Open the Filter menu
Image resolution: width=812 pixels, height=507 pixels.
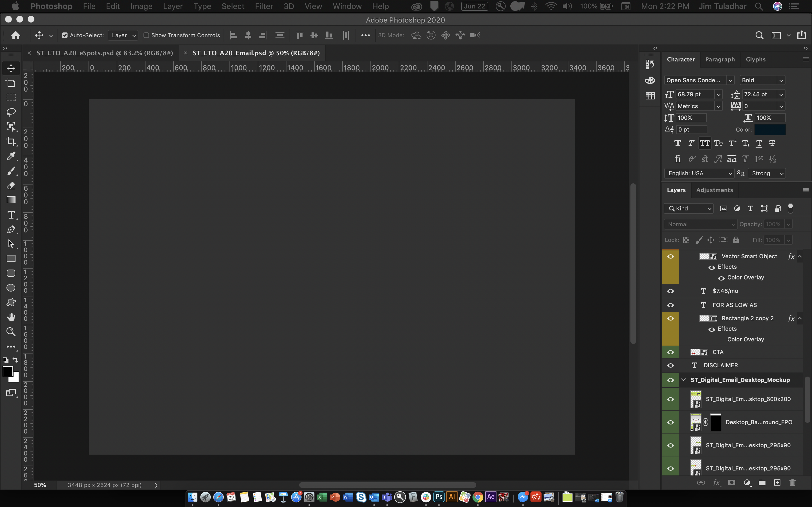tap(264, 6)
